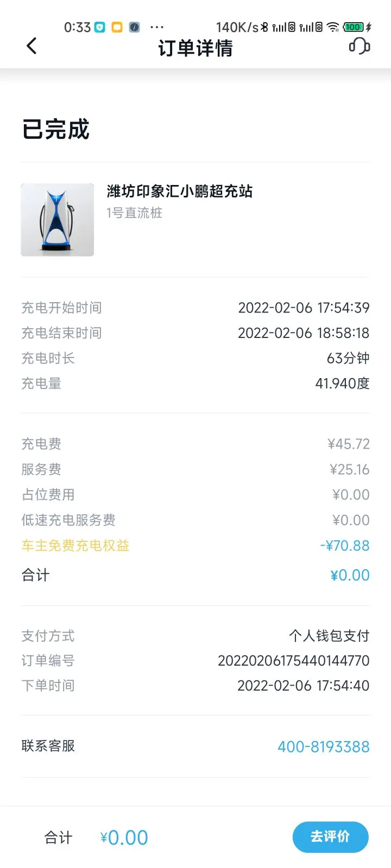Tap the Bluetooth status icon
The image size is (391, 868).
point(264,27)
